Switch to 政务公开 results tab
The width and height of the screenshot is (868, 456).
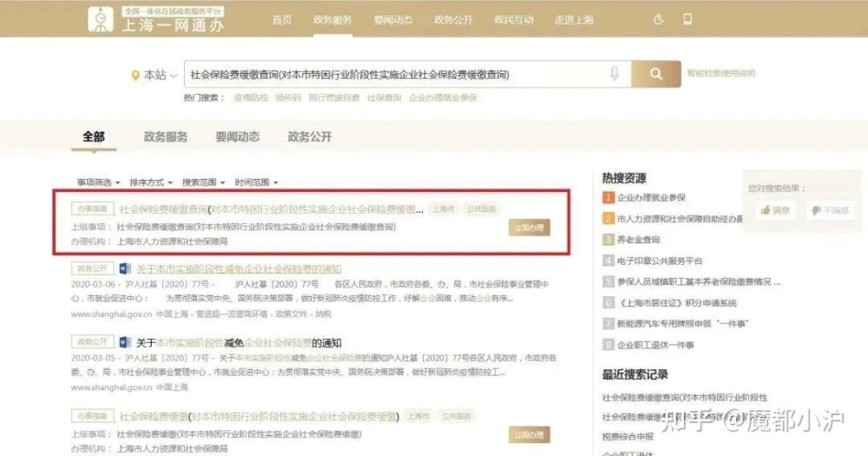coord(310,137)
